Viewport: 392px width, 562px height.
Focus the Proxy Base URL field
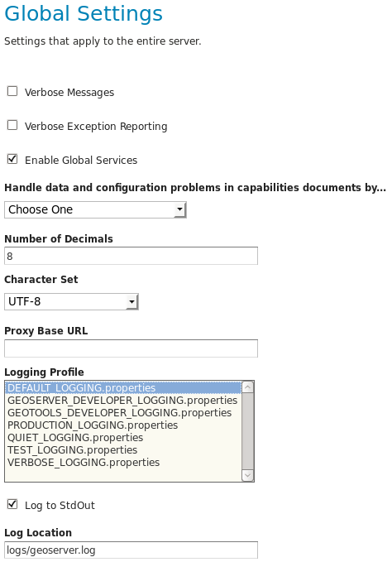[x=131, y=348]
